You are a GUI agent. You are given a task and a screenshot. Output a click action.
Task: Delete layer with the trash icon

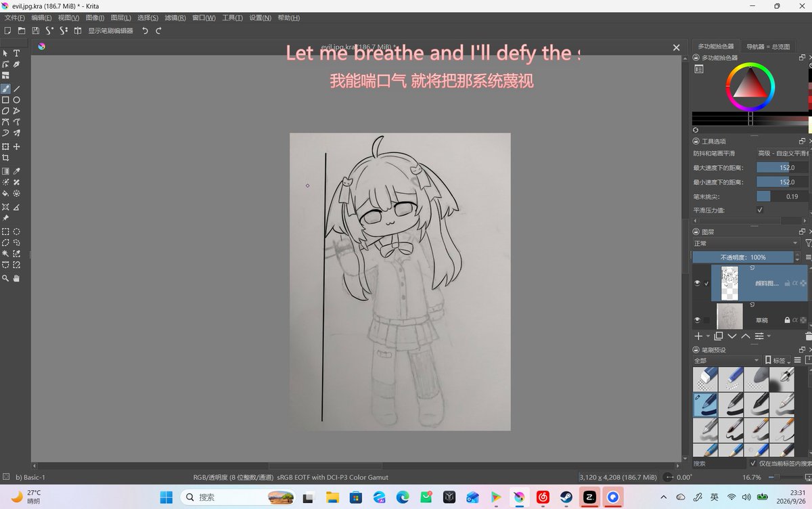pyautogui.click(x=809, y=336)
